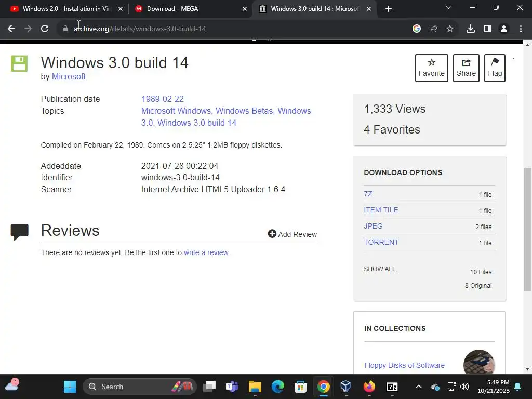Click Chrome icon on taskbar
The image size is (532, 399).
click(x=323, y=387)
